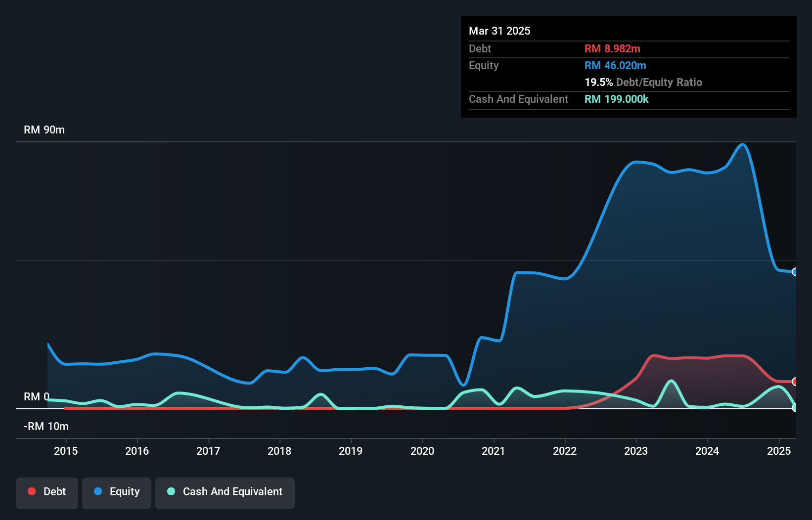Select the red Debt legend dot
This screenshot has height=520, width=812.
click(x=31, y=491)
